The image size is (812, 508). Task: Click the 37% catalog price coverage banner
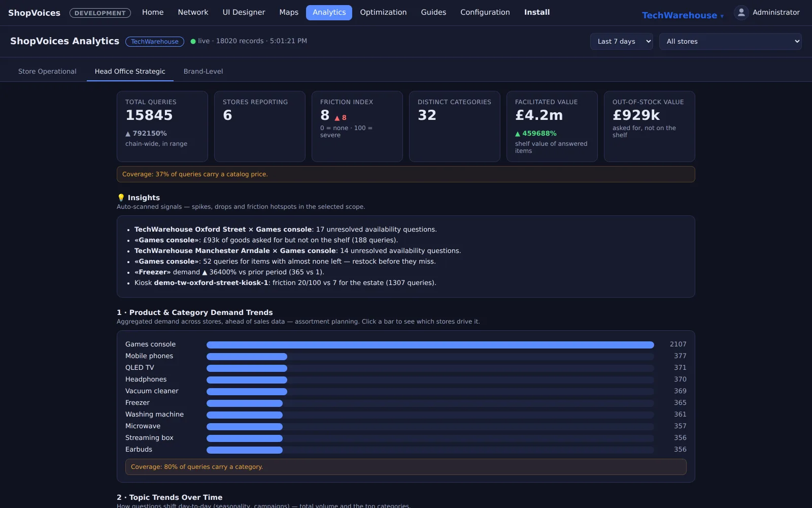point(406,174)
